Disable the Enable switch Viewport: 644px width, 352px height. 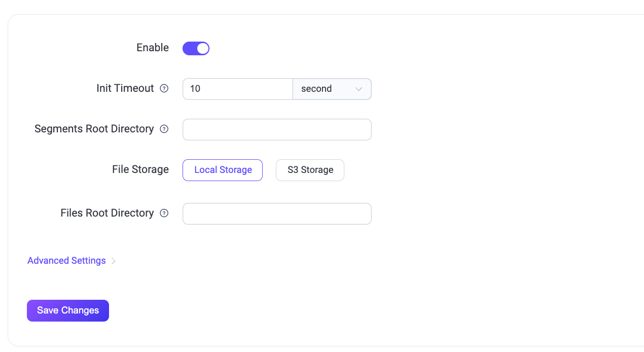coord(196,48)
